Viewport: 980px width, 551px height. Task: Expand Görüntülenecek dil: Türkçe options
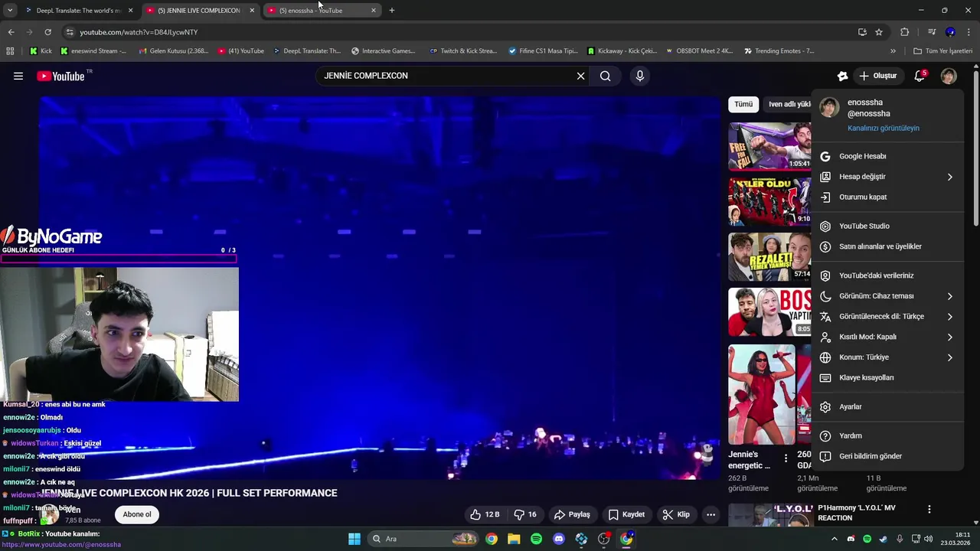point(887,316)
